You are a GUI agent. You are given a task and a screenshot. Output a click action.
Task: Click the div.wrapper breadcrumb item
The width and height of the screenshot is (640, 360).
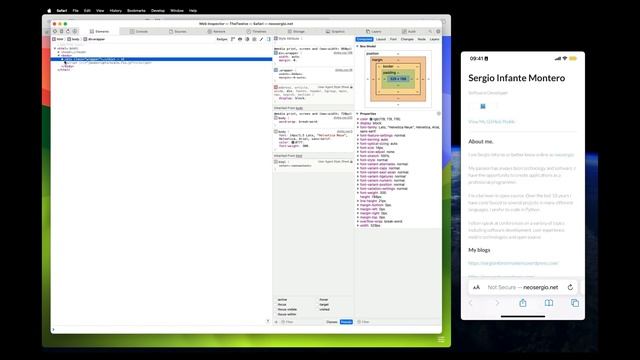pyautogui.click(x=94, y=39)
